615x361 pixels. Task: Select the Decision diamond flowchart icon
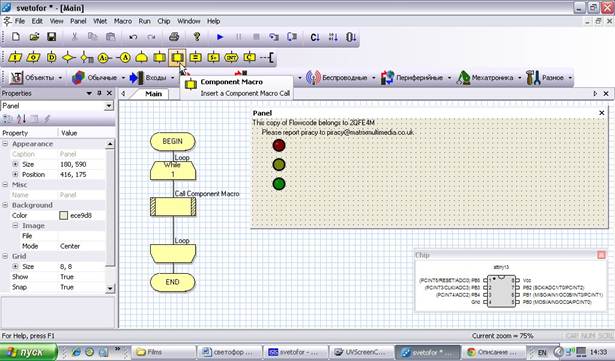tap(69, 57)
